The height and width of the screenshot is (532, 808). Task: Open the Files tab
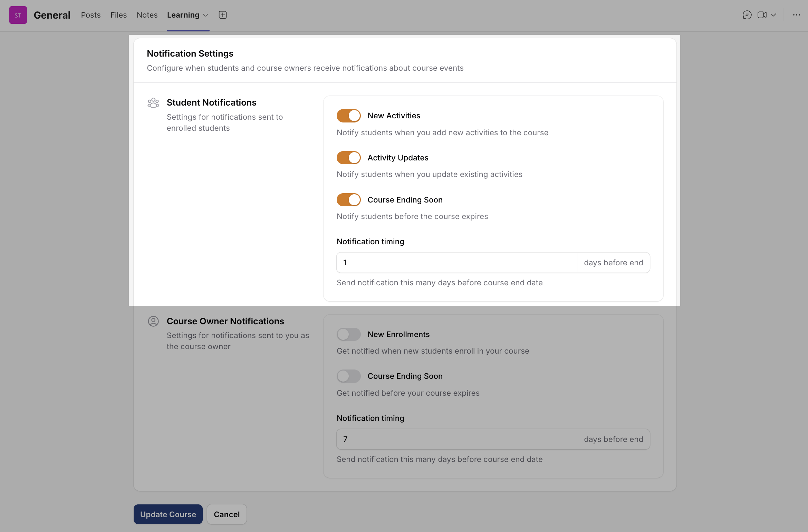(x=118, y=15)
